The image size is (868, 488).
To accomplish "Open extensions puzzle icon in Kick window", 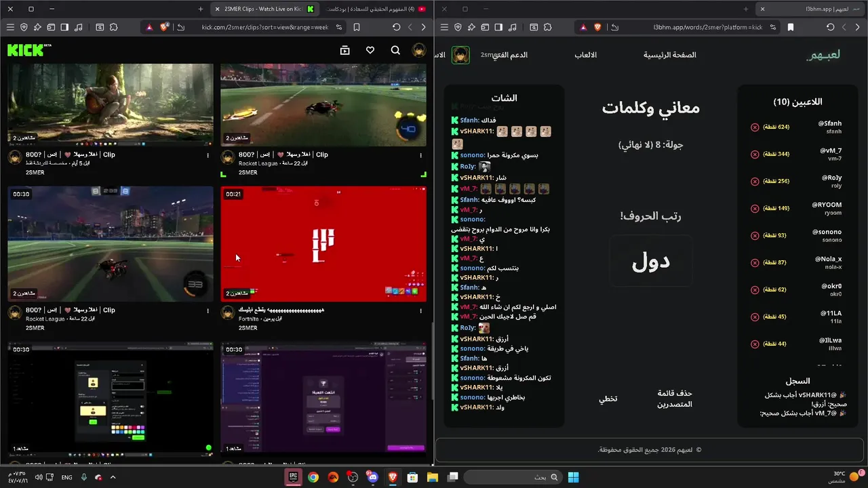I will [113, 27].
